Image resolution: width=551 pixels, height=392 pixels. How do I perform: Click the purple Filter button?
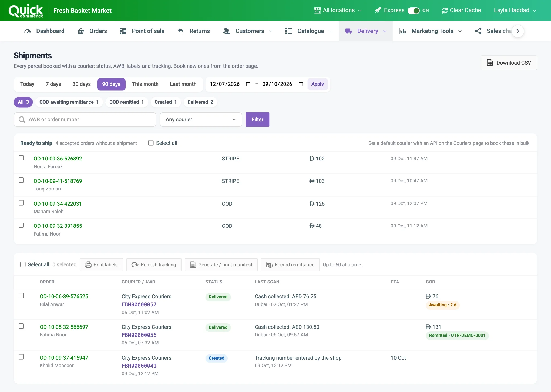(x=257, y=119)
